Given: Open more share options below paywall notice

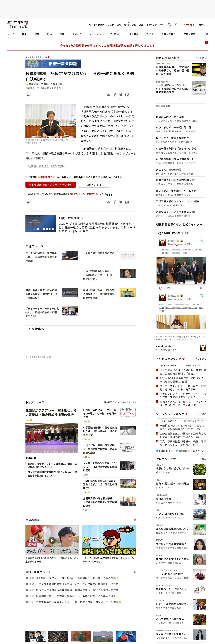Looking at the screenshot, I should click(133, 202).
